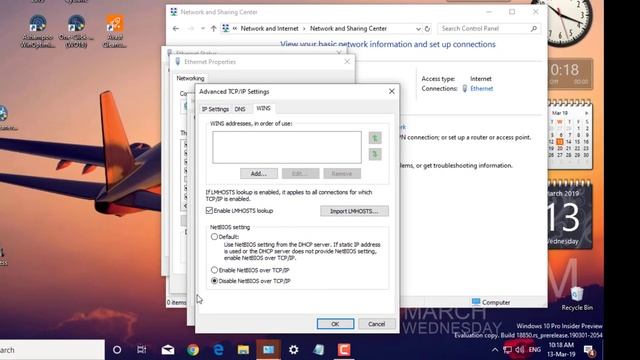Image resolution: width=640 pixels, height=360 pixels.
Task: Open the Ethernet connection link
Action: [481, 89]
